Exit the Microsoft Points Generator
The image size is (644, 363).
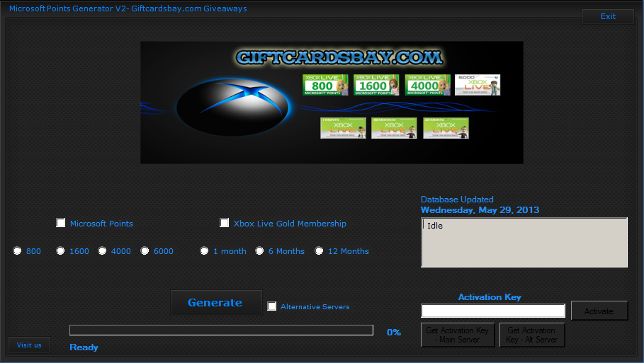click(x=608, y=16)
